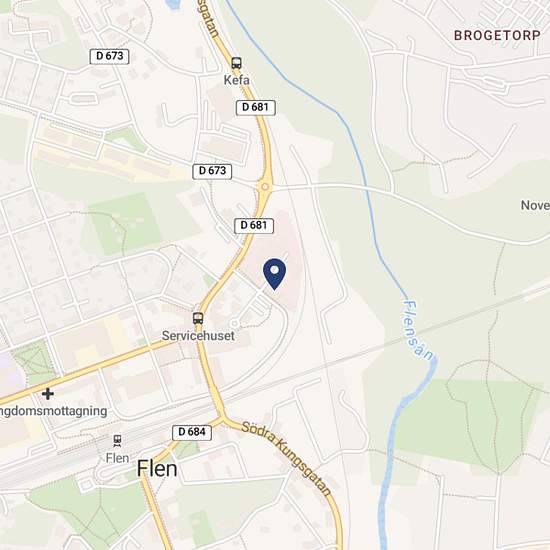Click the Servicehuset stop label

coord(198,336)
